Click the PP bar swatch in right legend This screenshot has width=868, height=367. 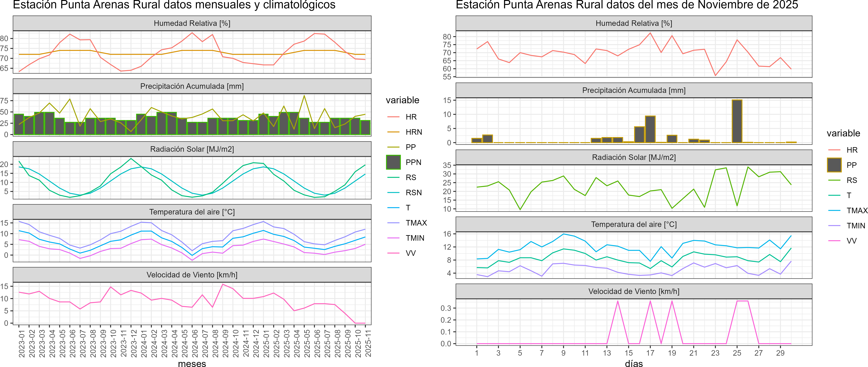[x=834, y=165]
